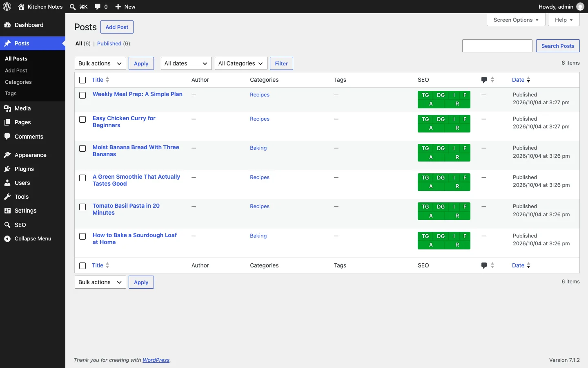Click the New plus icon in admin bar
Viewport: 588px width, 368px height.
click(x=118, y=7)
